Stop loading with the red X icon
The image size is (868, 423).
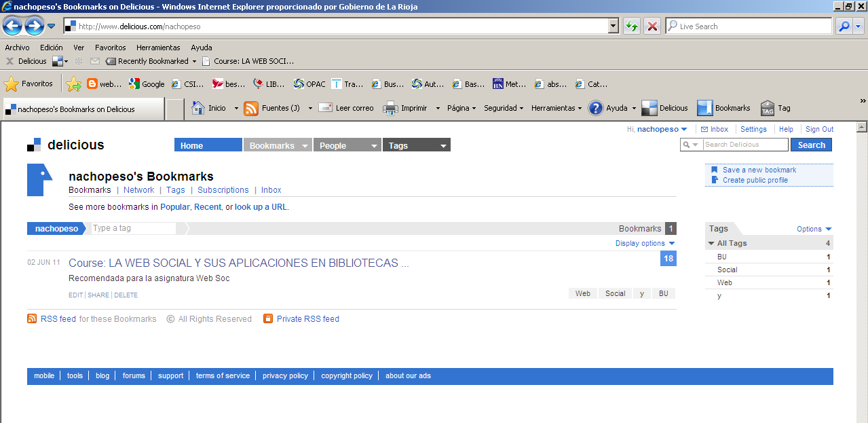[x=652, y=26]
